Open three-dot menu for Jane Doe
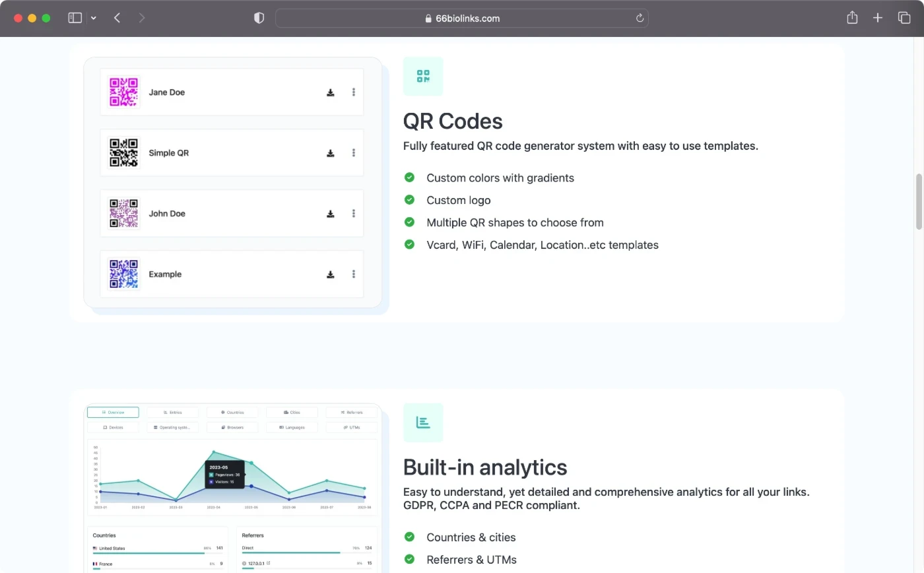Image resolution: width=924 pixels, height=573 pixels. pyautogui.click(x=354, y=92)
